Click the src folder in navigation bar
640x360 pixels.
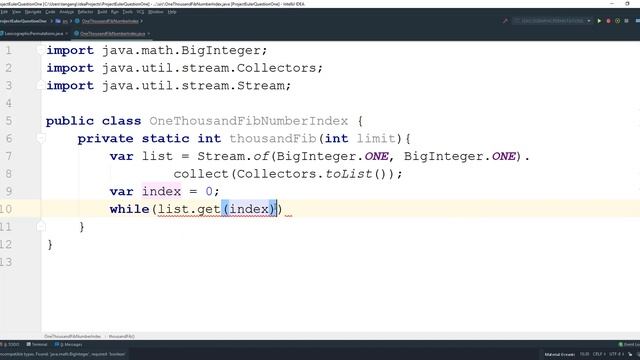click(62, 21)
